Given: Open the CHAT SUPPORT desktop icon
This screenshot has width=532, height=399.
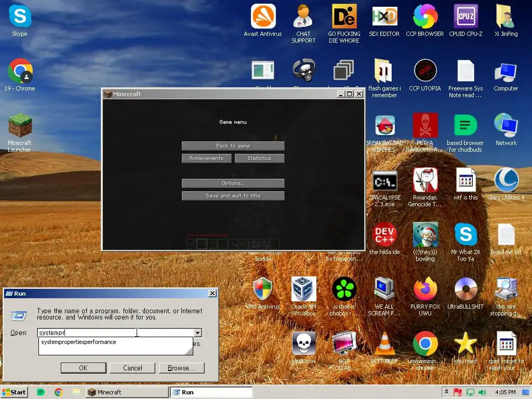Looking at the screenshot, I should coord(303,24).
